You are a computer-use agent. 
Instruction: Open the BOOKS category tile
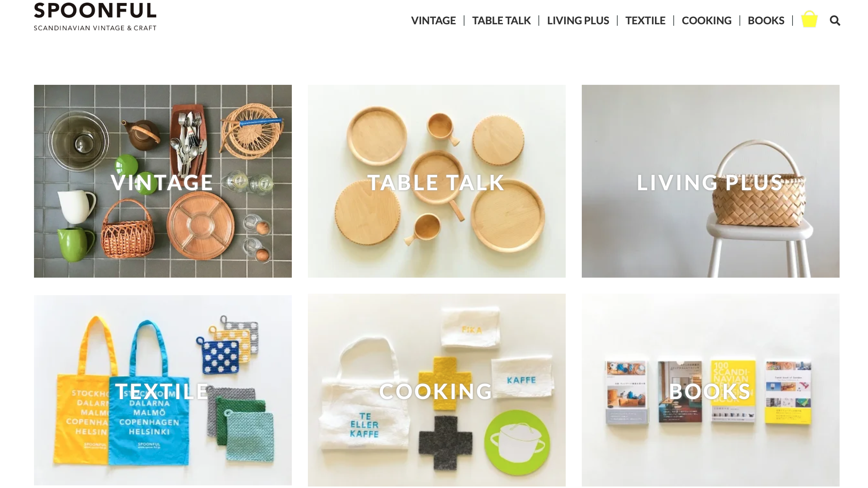711,390
